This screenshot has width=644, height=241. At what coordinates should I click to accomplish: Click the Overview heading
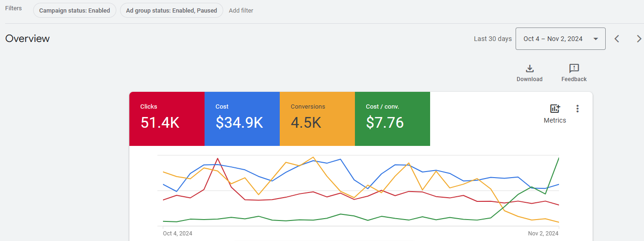[x=28, y=39]
